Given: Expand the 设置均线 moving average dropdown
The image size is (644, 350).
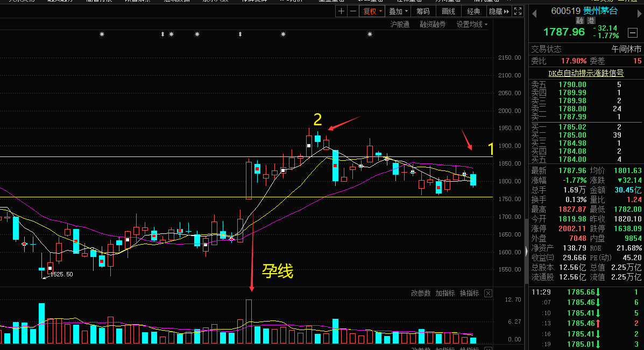Looking at the screenshot, I should (472, 25).
